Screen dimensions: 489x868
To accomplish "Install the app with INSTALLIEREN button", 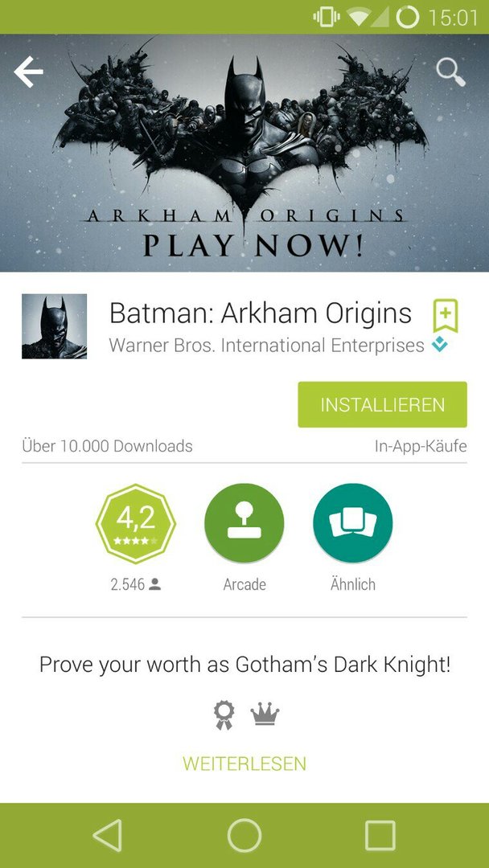I will point(382,404).
